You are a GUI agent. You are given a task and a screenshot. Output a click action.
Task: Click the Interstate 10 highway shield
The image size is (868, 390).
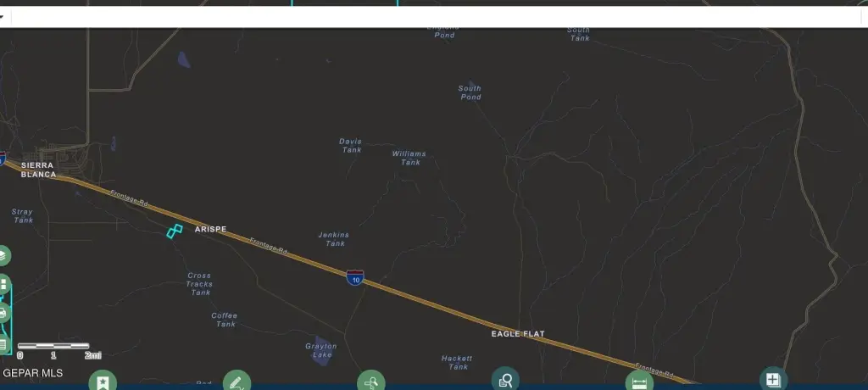(x=355, y=276)
